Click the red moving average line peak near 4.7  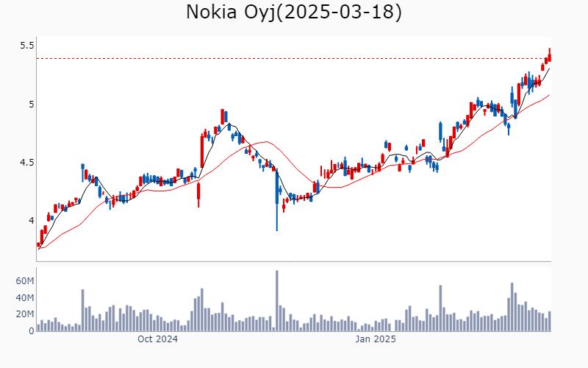266,141
